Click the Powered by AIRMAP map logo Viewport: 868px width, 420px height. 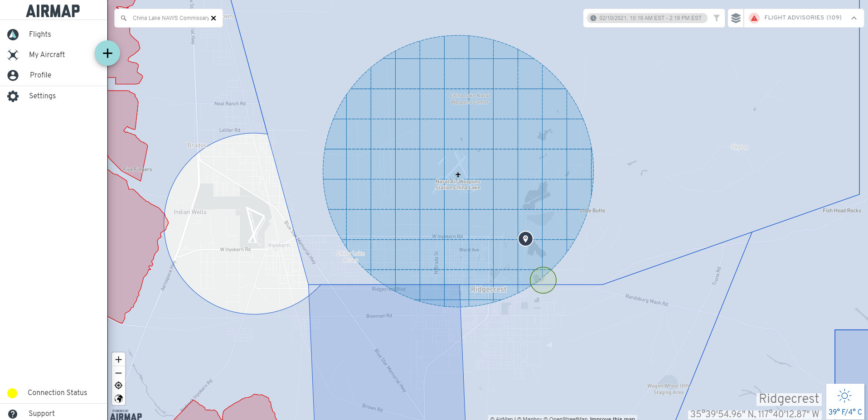pos(126,415)
